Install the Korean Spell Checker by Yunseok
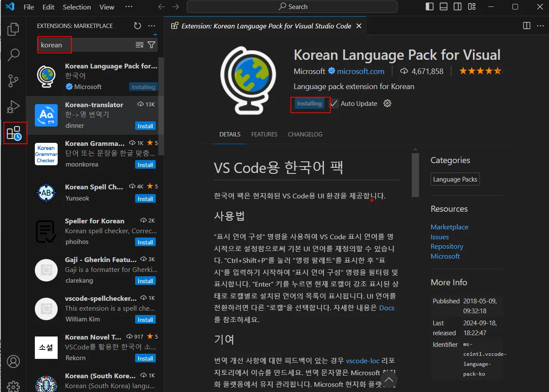Screen dimensions: 549x392 (x=145, y=199)
